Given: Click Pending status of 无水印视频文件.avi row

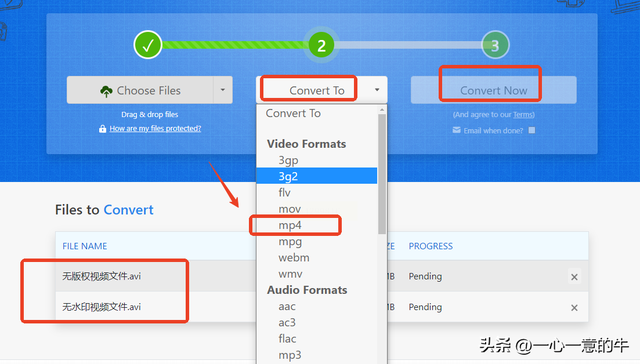Looking at the screenshot, I should tap(425, 307).
